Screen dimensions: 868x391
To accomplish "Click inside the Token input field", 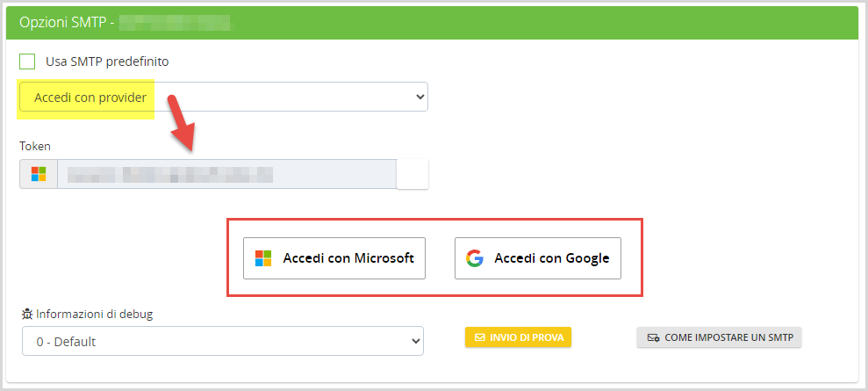I will [226, 174].
